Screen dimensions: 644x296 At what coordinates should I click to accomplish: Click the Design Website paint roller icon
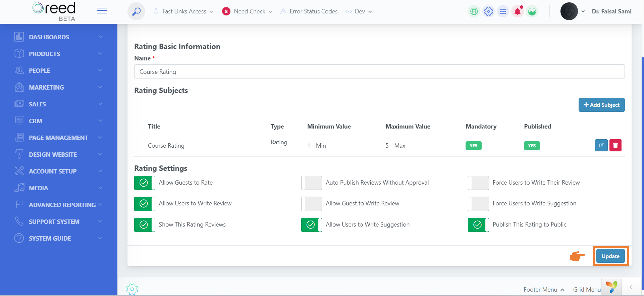(x=19, y=154)
